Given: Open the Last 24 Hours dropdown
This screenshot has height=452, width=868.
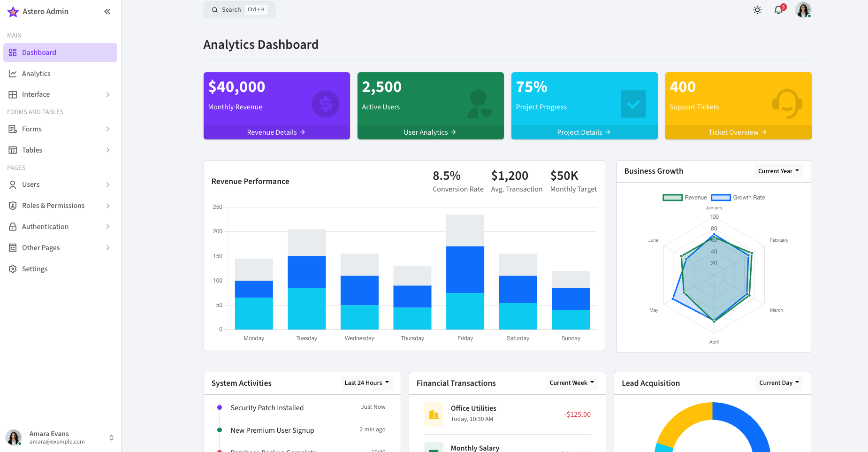Looking at the screenshot, I should 366,383.
